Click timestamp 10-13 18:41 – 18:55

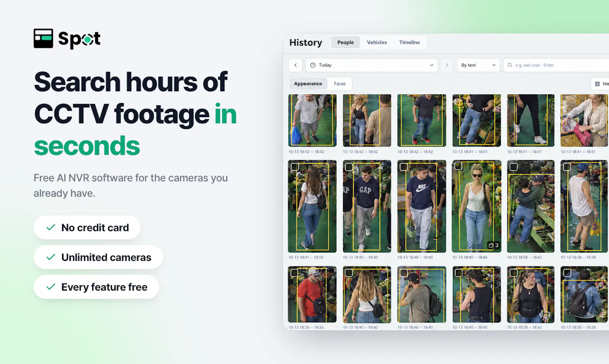click(x=306, y=258)
